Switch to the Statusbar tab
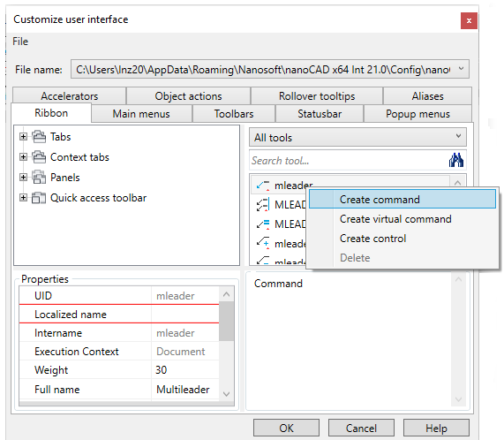 tap(320, 114)
